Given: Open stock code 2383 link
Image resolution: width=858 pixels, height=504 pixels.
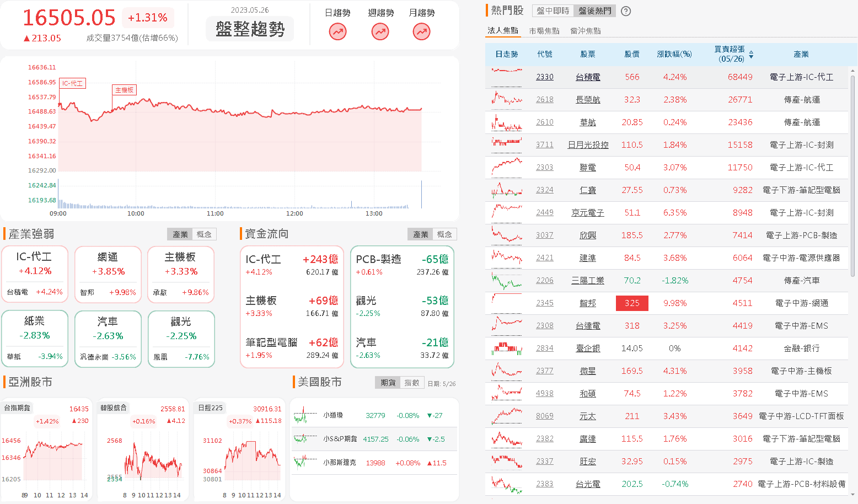Looking at the screenshot, I should tap(545, 484).
